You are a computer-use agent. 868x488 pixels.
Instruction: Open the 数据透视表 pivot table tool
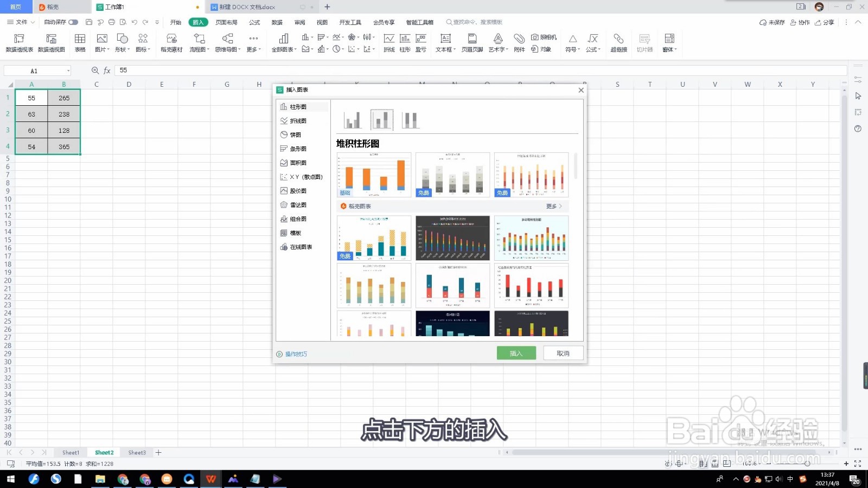tap(19, 42)
